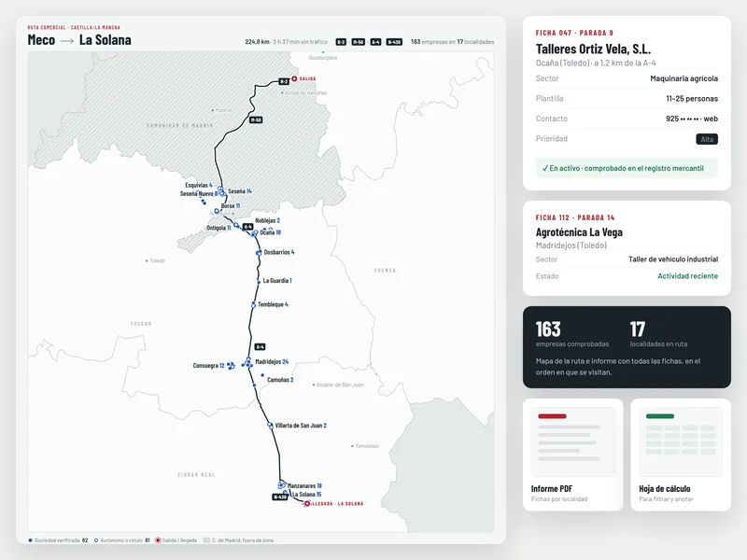Image resolution: width=747 pixels, height=560 pixels.
Task: Click the Ficha 112 · Parada 14 label
Action: [575, 217]
